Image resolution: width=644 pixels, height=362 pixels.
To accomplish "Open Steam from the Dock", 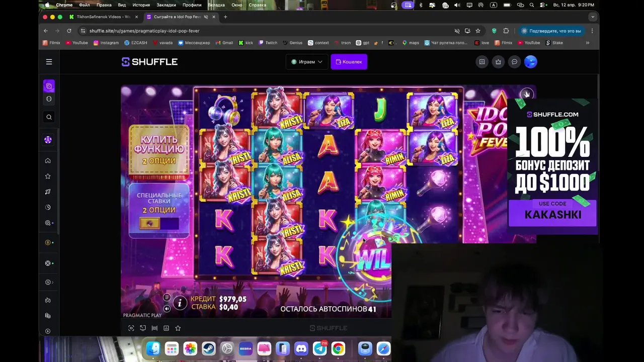I will [x=209, y=348].
